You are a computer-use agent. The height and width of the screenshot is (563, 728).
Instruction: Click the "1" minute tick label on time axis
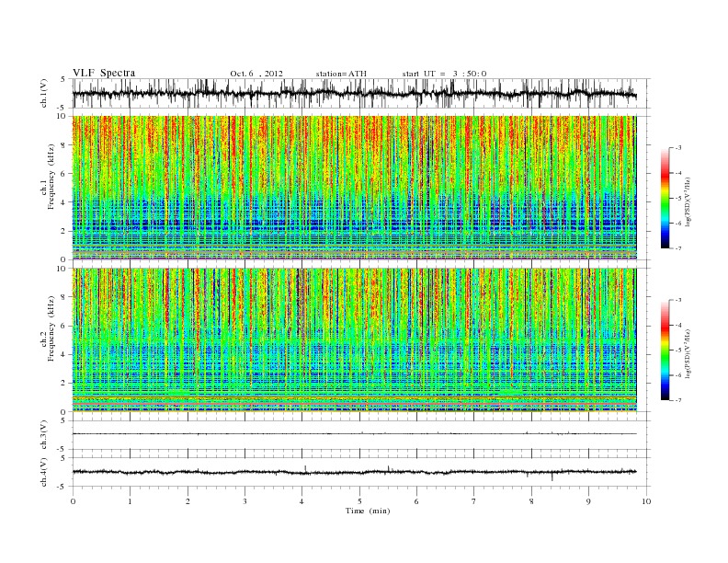click(131, 501)
